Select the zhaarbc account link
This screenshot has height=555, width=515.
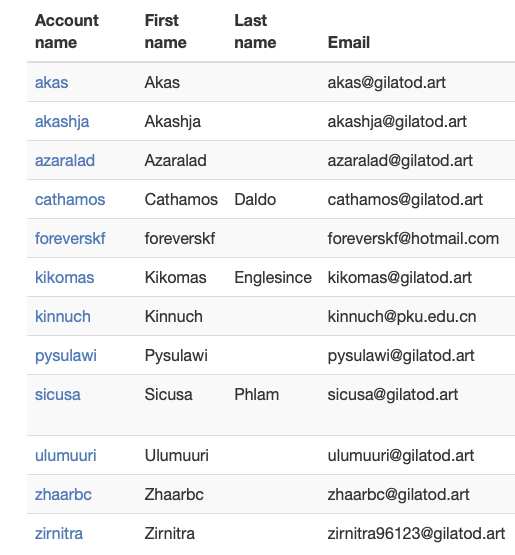pos(63,494)
